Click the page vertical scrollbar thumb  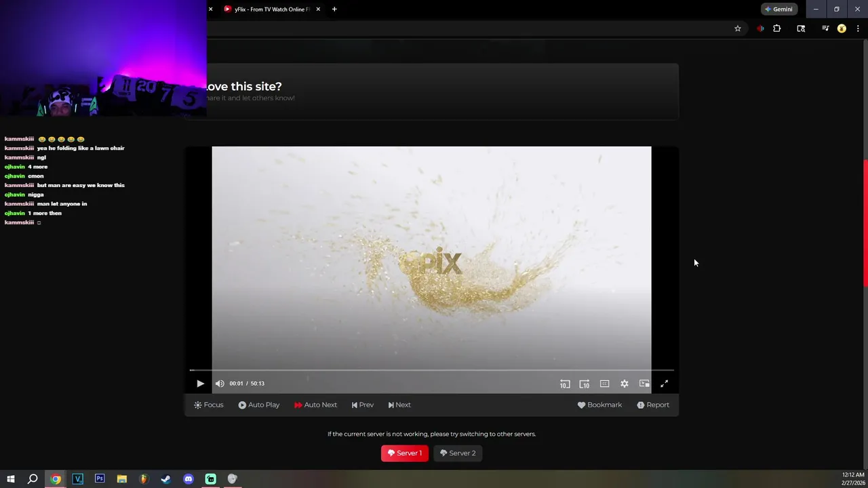[x=865, y=223]
